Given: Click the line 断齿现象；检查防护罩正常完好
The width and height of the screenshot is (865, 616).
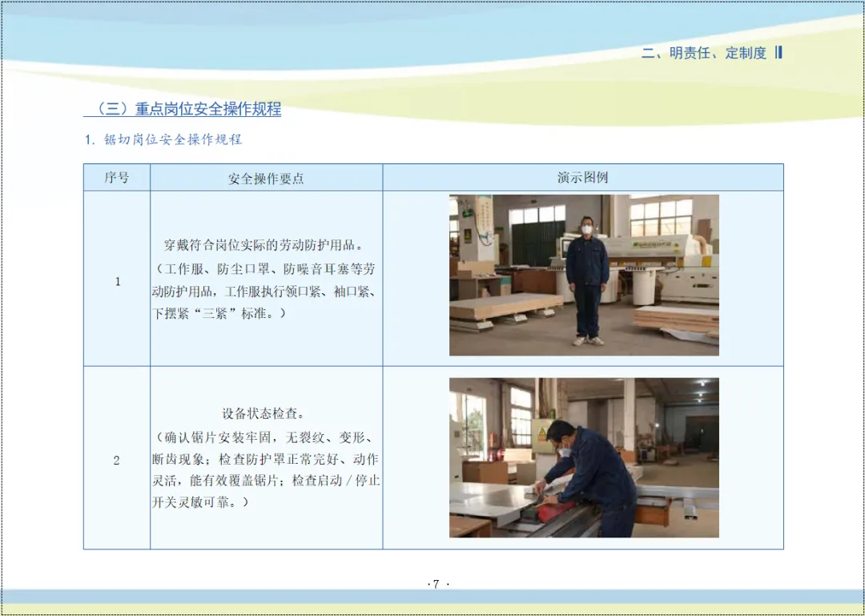Looking at the screenshot, I should (265, 459).
